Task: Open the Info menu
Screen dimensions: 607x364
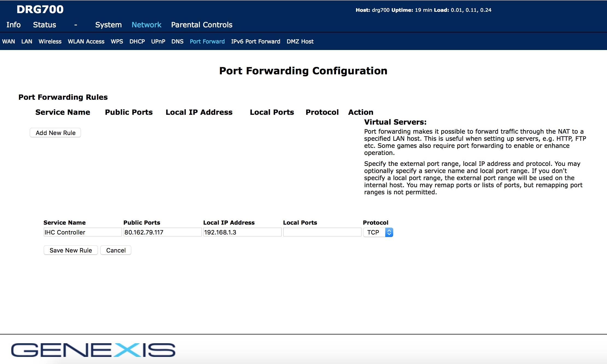Action: tap(13, 25)
